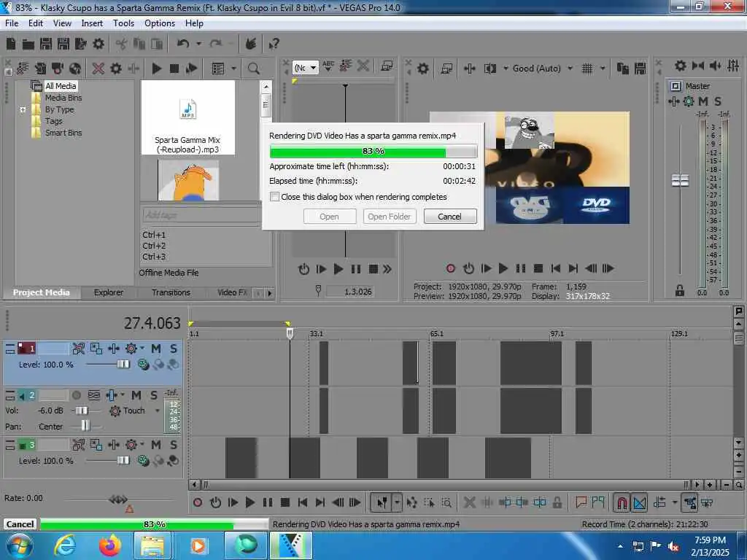Image resolution: width=747 pixels, height=560 pixels.
Task: Click Cancel in the status bar
Action: pos(20,524)
